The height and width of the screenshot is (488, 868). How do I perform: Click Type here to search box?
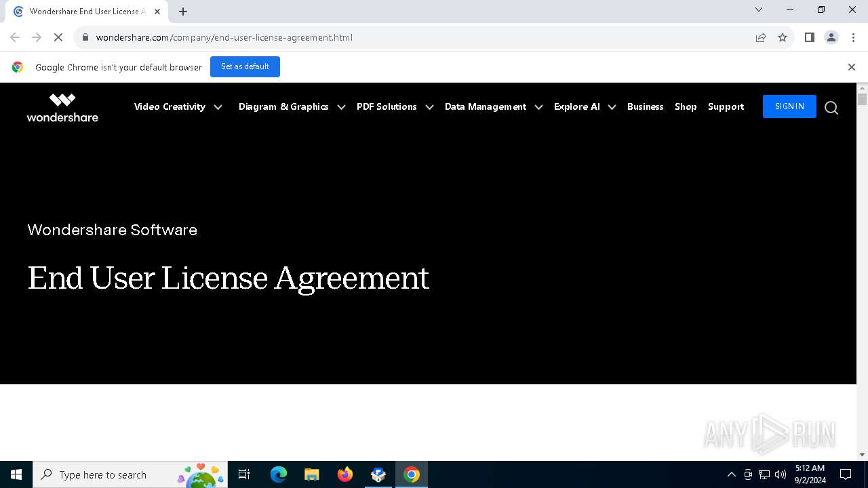(x=129, y=474)
